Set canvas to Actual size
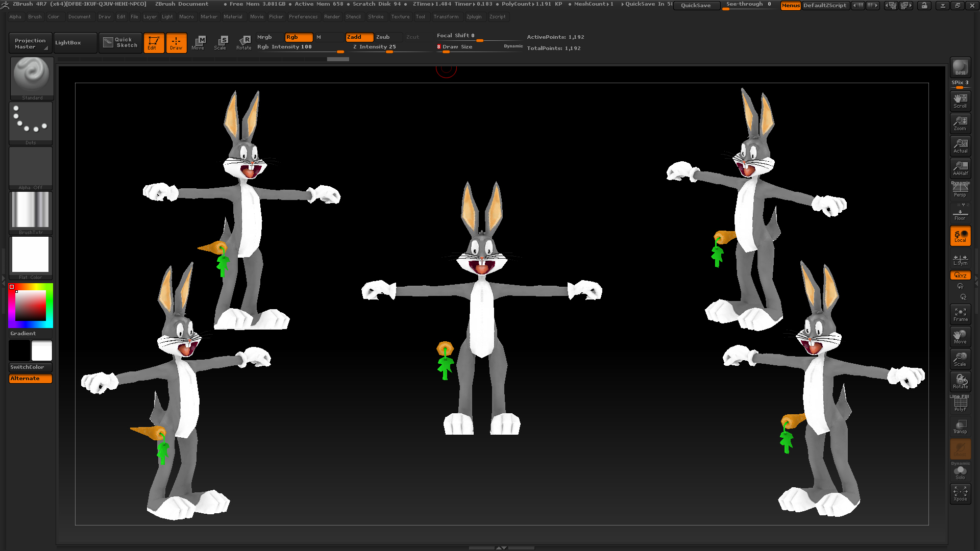Screen dimensions: 980x551 [960, 145]
